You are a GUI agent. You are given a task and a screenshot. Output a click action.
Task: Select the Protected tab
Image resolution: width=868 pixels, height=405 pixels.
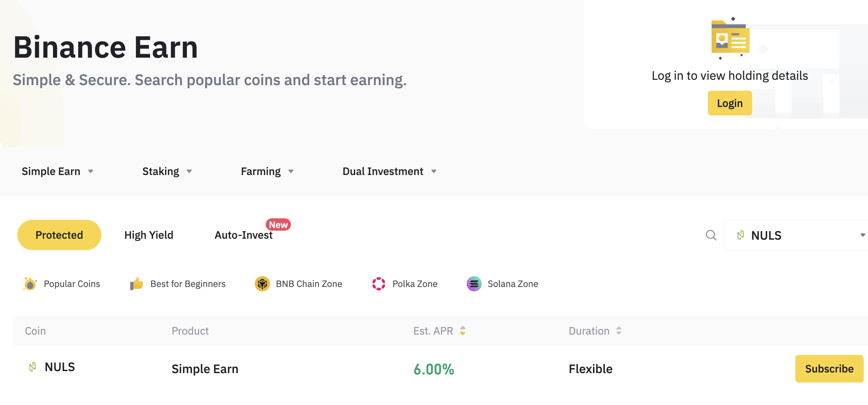tap(59, 235)
